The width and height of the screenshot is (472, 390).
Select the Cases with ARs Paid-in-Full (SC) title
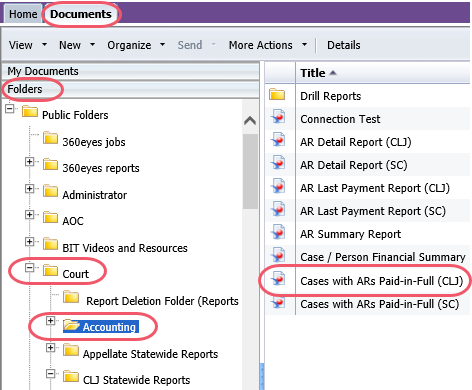(380, 304)
